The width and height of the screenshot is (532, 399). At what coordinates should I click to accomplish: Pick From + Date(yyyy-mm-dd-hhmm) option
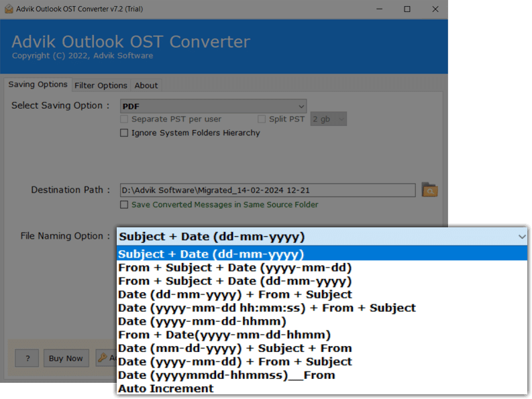(322, 335)
